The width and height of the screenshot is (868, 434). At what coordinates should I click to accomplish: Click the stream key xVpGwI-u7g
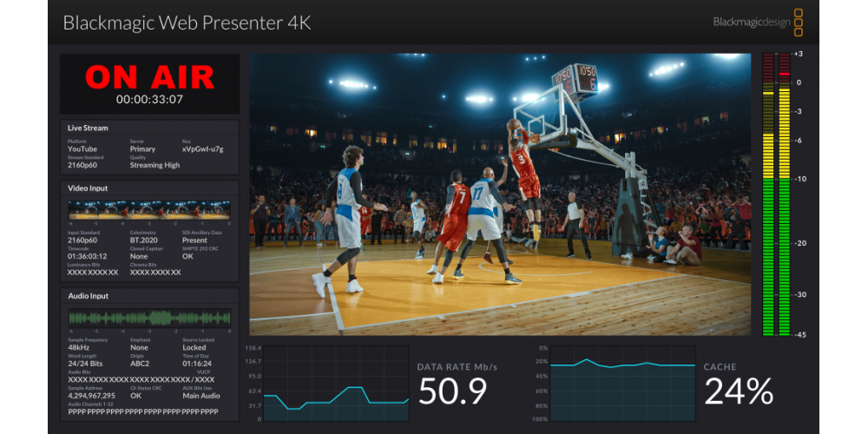(202, 149)
